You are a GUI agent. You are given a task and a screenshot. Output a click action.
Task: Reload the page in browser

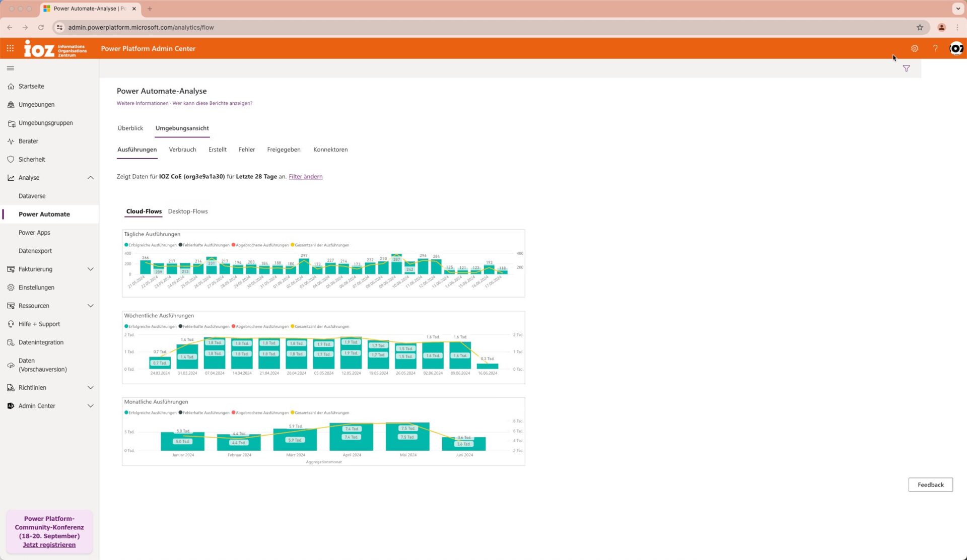click(41, 27)
